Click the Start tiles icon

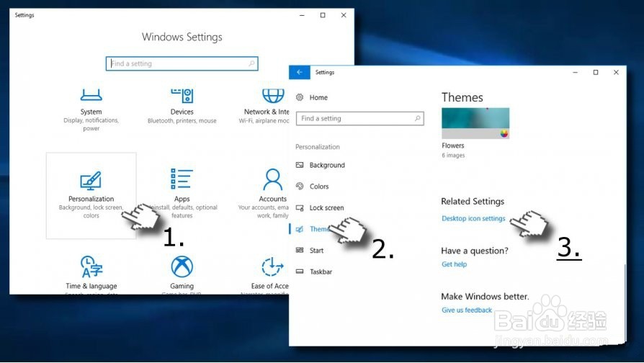(x=300, y=250)
